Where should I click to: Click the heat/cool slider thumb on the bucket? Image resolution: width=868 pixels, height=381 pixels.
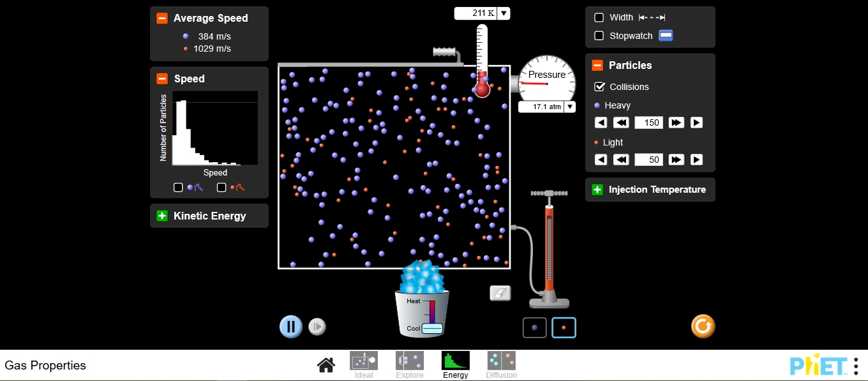[431, 329]
